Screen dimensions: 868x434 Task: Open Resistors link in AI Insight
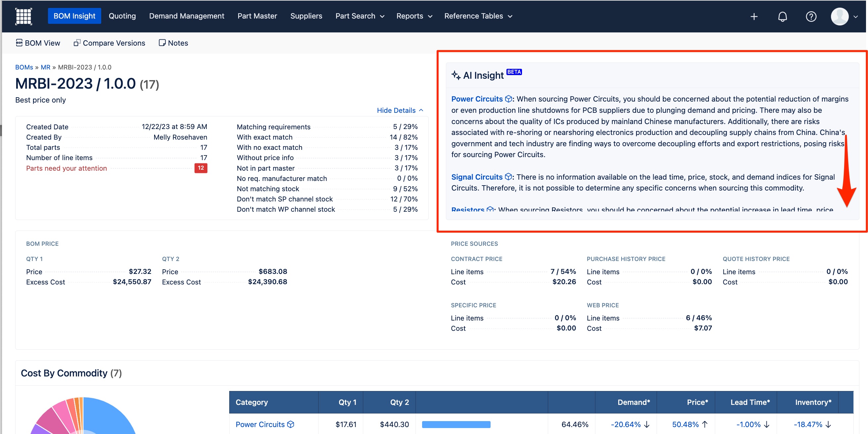468,209
